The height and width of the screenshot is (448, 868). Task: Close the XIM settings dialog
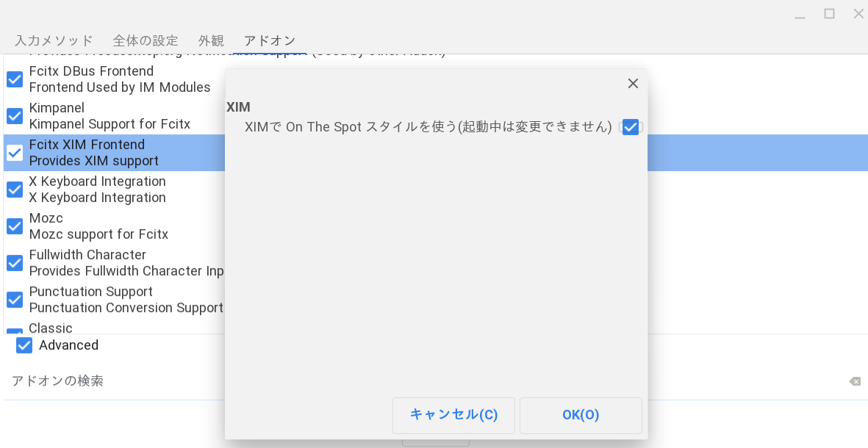(x=633, y=83)
